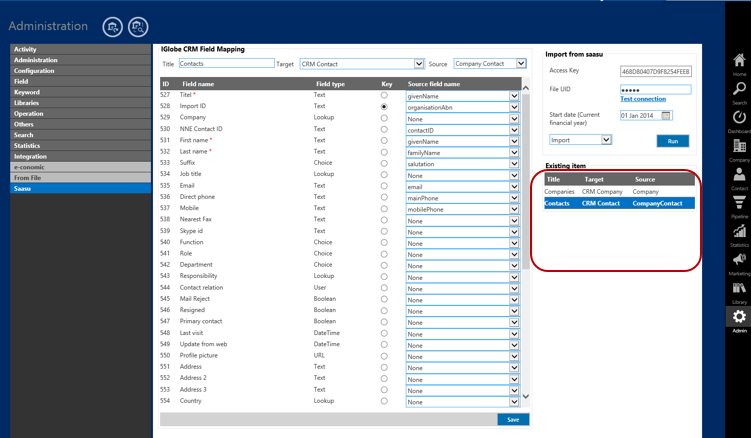Click the Test connection link
This screenshot has width=753, height=438.
click(643, 99)
